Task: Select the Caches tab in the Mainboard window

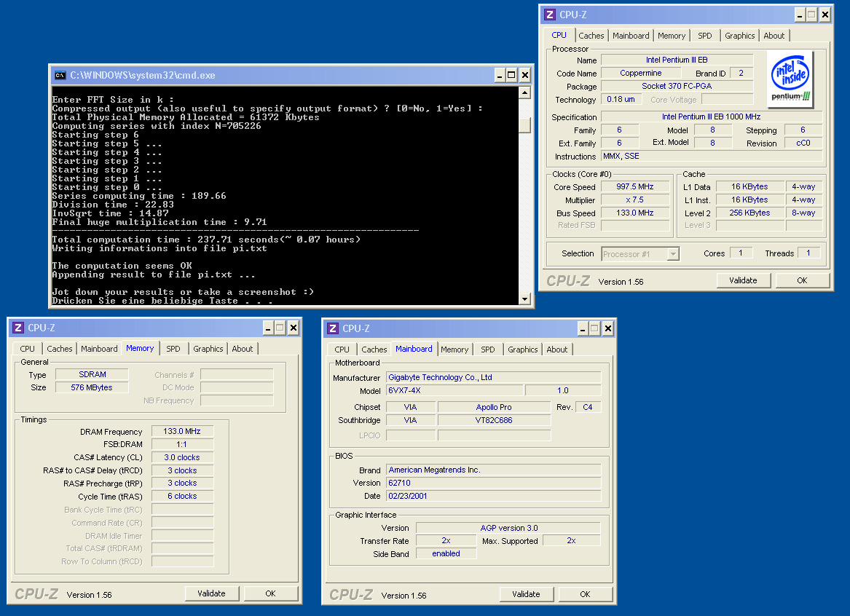Action: 374,350
